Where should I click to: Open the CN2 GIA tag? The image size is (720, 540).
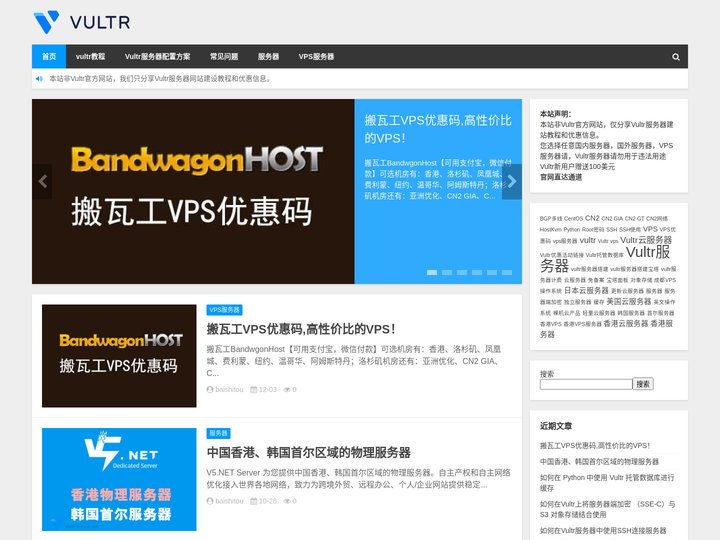click(612, 219)
